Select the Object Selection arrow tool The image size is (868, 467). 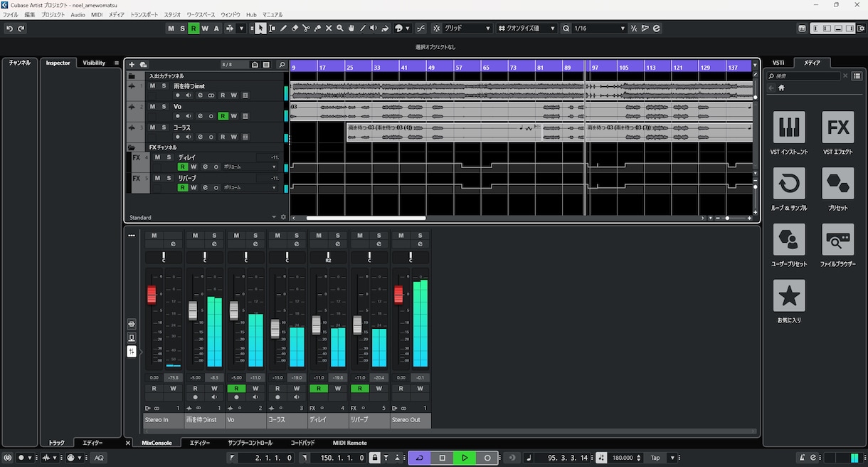coord(261,28)
